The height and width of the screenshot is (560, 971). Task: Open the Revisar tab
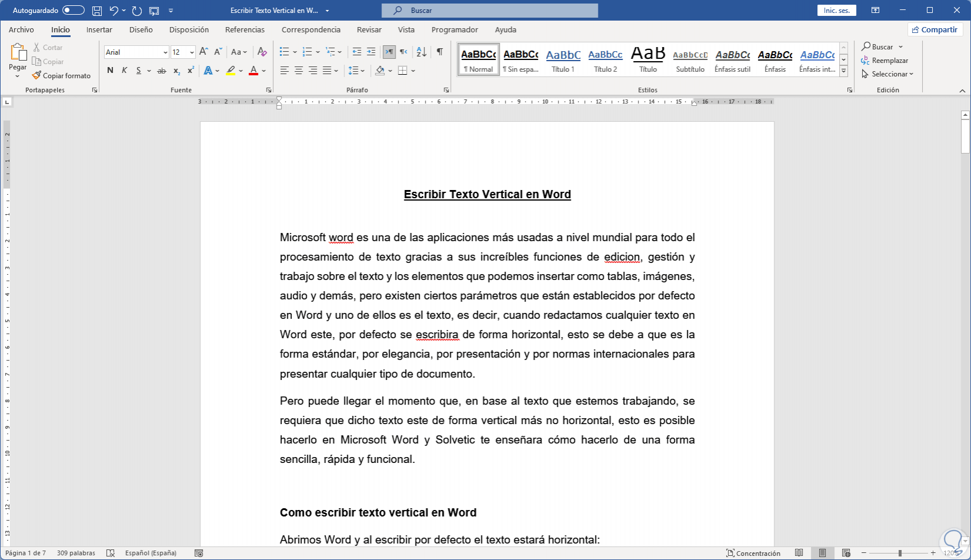pyautogui.click(x=369, y=29)
